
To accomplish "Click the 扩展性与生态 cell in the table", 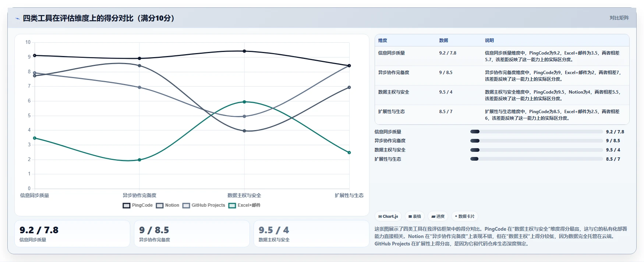I will (x=392, y=112).
